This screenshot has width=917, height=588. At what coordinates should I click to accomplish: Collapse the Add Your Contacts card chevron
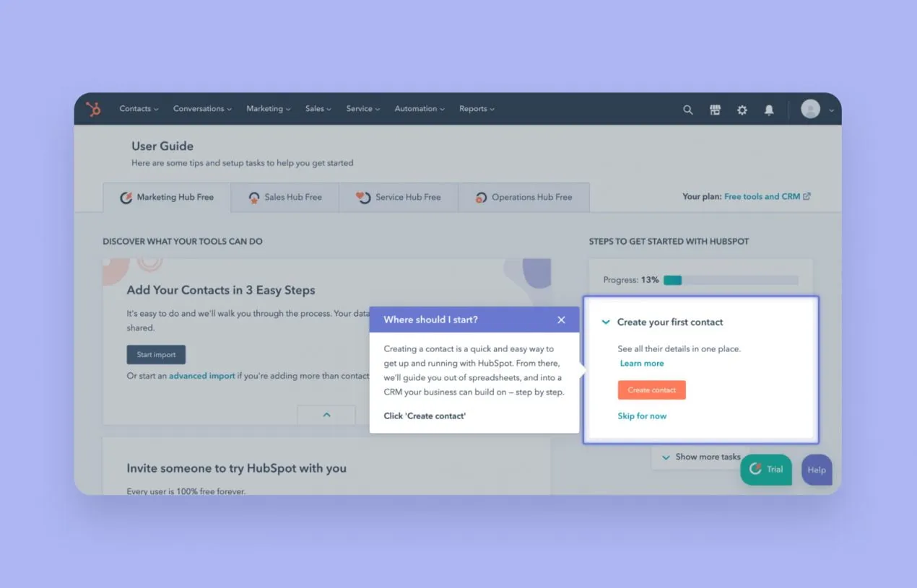[x=326, y=415]
